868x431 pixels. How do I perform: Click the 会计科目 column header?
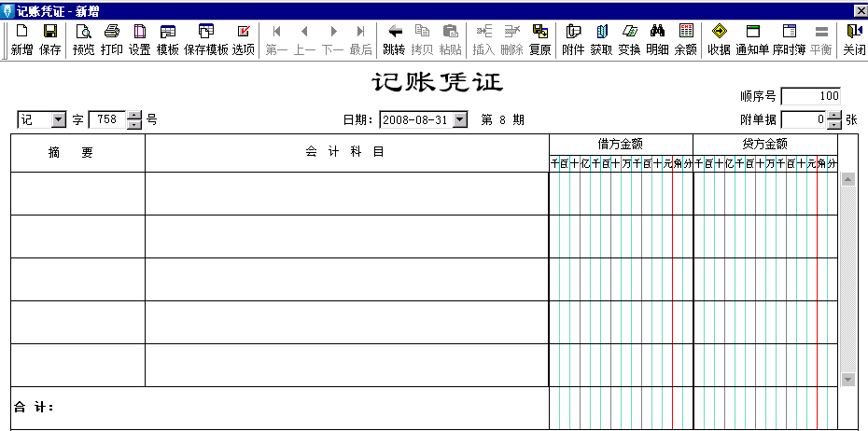pos(345,152)
